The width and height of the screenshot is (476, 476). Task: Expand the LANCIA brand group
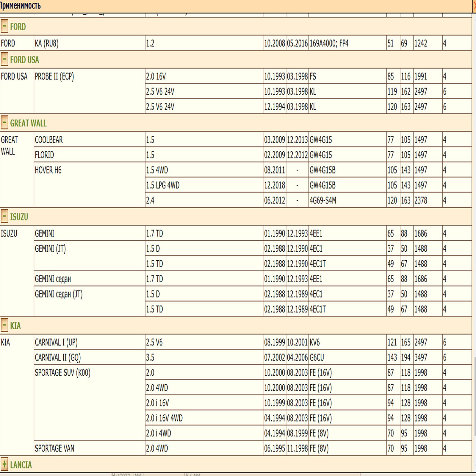coord(4,464)
